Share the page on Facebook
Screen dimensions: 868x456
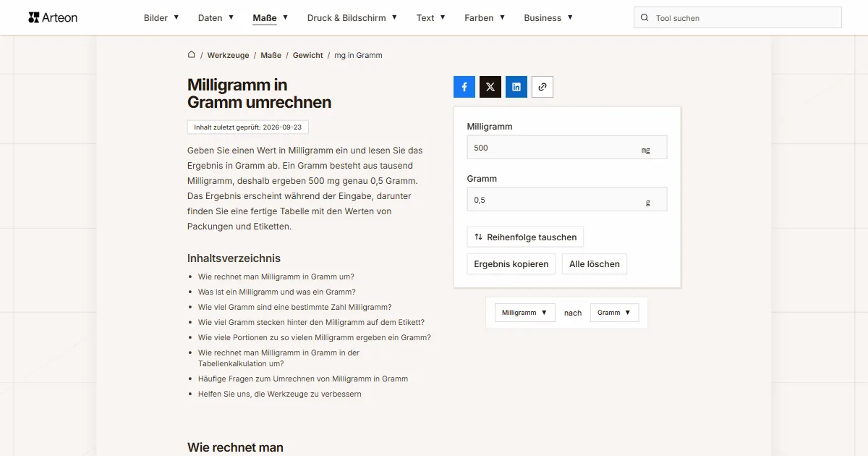464,87
